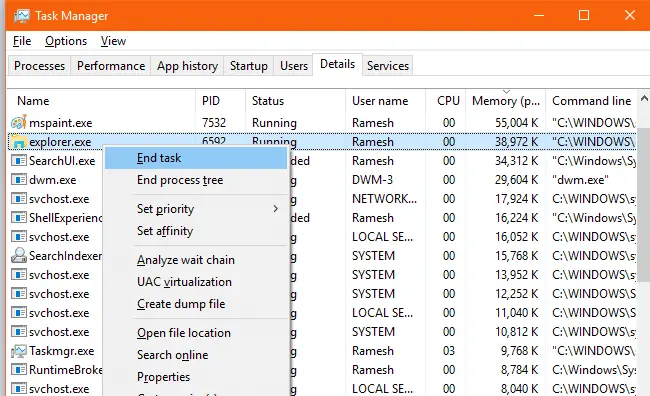The width and height of the screenshot is (650, 396).
Task: Sort by the PID column header
Action: [220, 101]
